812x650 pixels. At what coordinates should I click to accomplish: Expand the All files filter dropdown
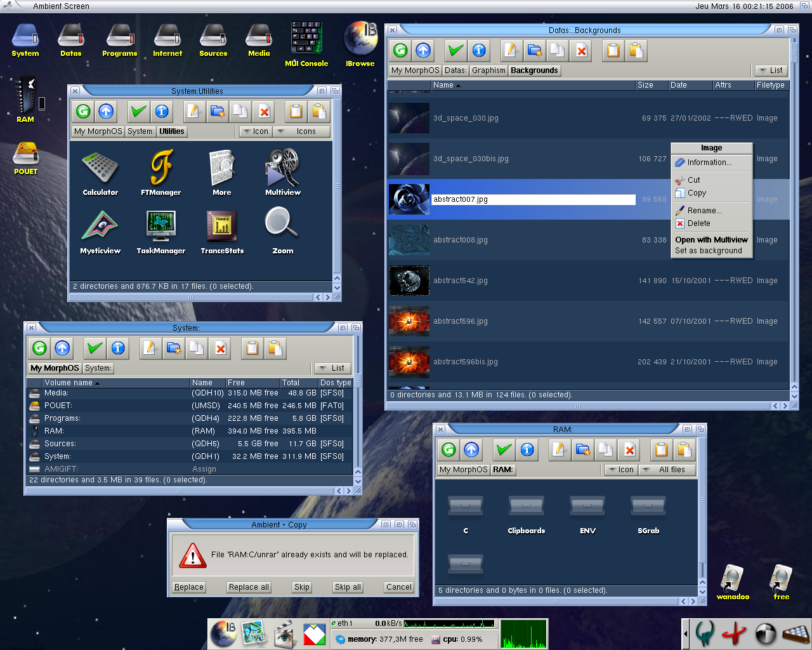[667, 470]
